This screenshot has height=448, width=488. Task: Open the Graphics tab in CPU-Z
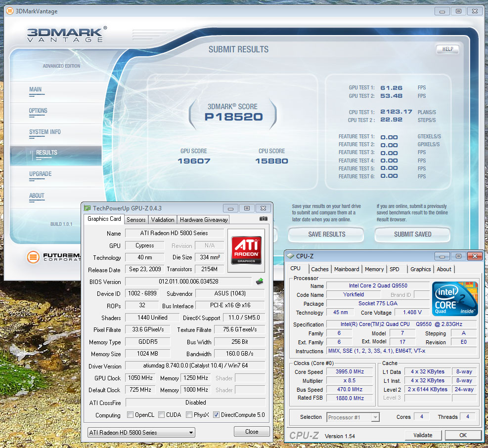click(x=420, y=269)
